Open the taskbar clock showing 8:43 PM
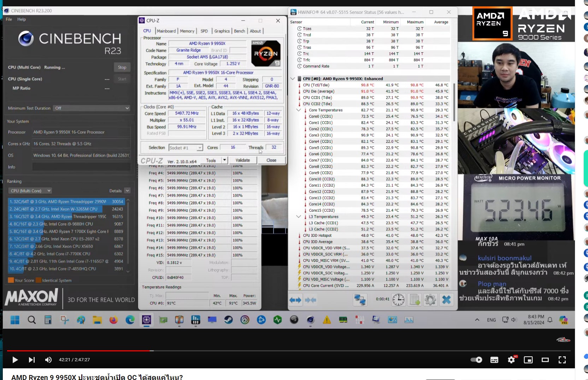The height and width of the screenshot is (380, 588). (534, 319)
